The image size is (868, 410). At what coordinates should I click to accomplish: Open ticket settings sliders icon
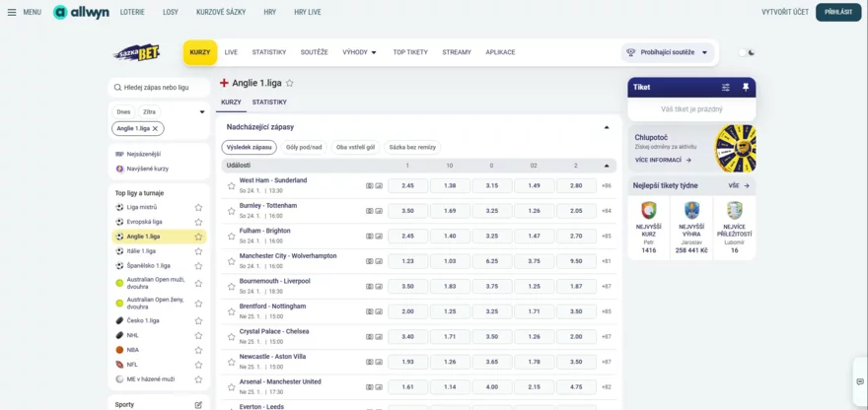pyautogui.click(x=726, y=88)
